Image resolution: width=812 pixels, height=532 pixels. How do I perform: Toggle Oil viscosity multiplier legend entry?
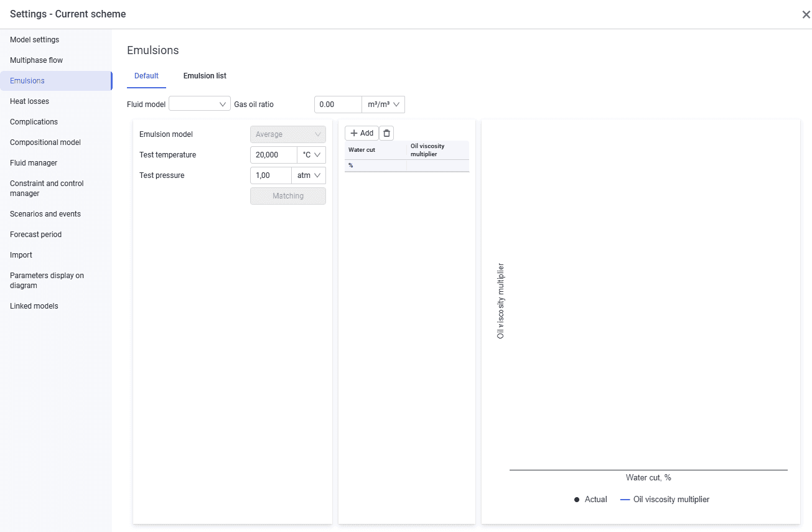coord(665,500)
